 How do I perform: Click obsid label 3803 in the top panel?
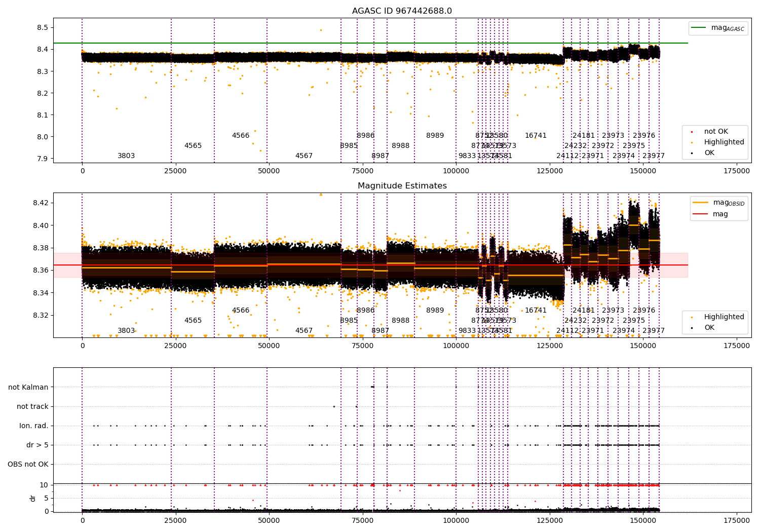point(126,156)
